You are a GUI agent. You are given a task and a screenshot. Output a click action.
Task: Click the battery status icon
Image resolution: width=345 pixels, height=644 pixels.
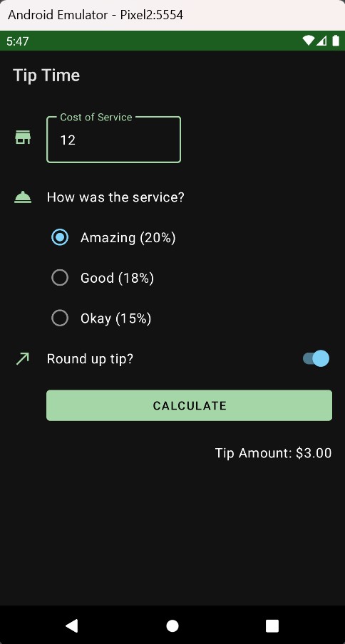point(336,40)
